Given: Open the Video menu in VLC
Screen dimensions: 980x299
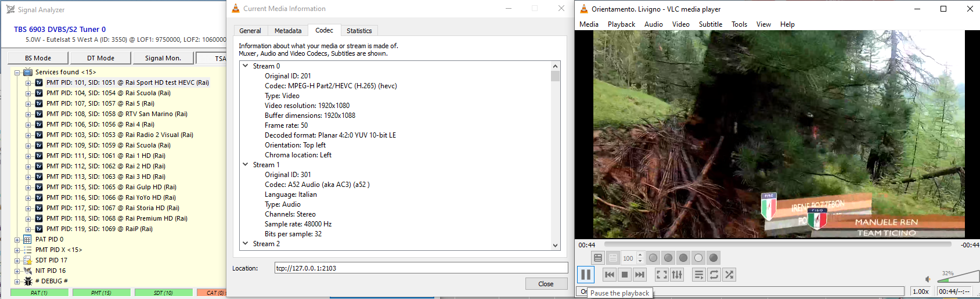Looking at the screenshot, I should point(680,24).
